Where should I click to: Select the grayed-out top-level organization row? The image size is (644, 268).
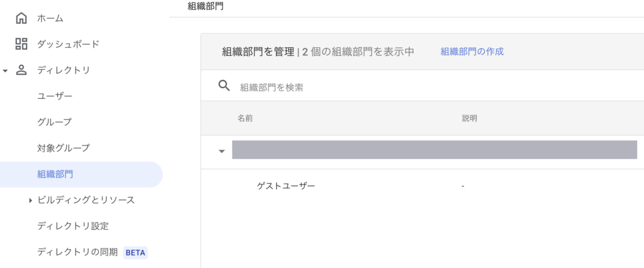(x=434, y=150)
